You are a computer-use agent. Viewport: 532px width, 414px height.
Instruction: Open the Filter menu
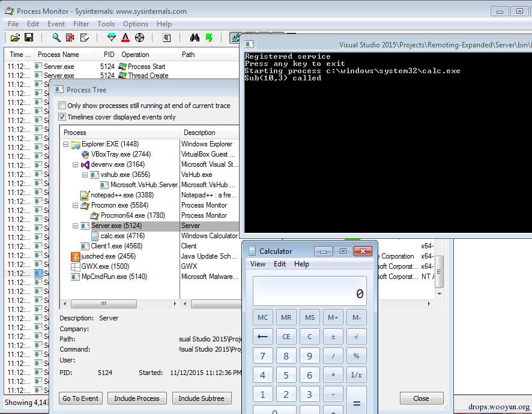pyautogui.click(x=81, y=24)
